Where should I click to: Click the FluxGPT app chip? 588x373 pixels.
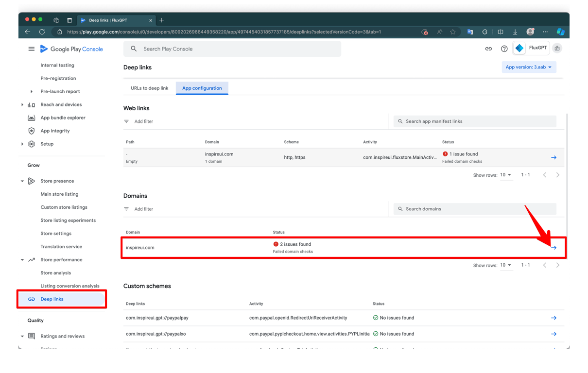pyautogui.click(x=532, y=48)
